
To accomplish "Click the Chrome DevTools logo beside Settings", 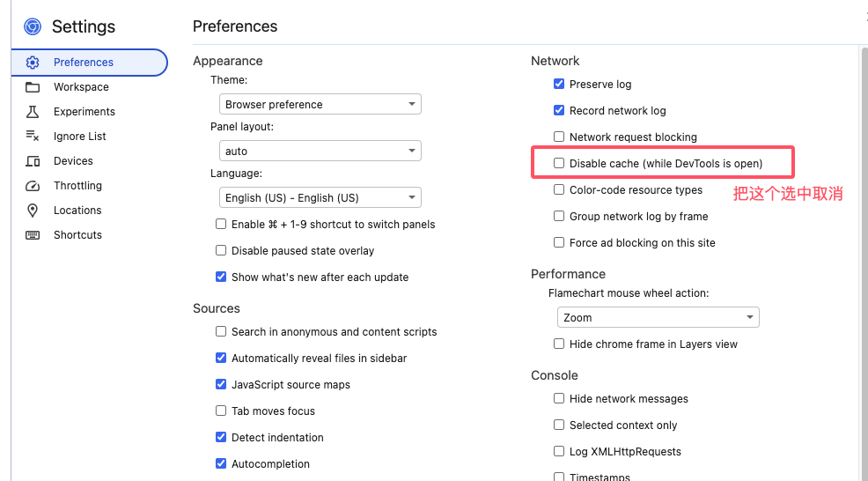I will (33, 26).
